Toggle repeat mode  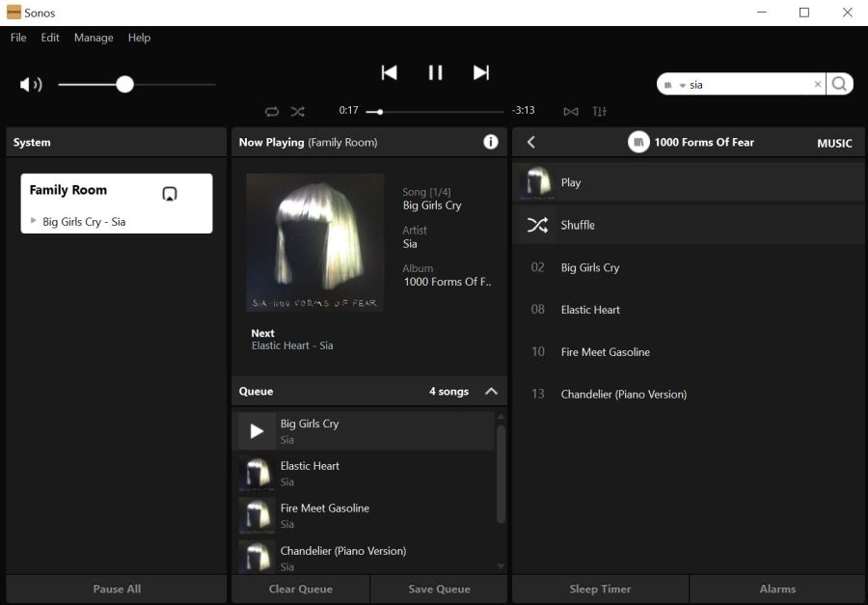[x=272, y=111]
